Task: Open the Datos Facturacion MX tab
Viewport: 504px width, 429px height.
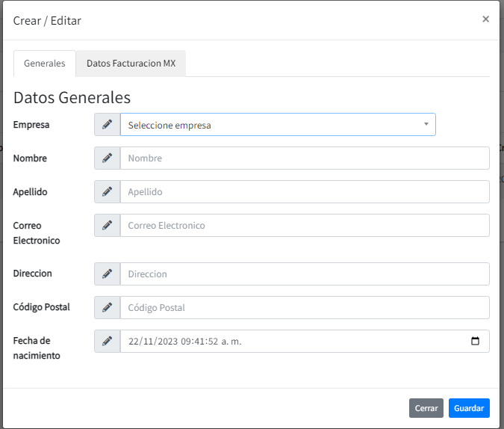Action: click(131, 64)
